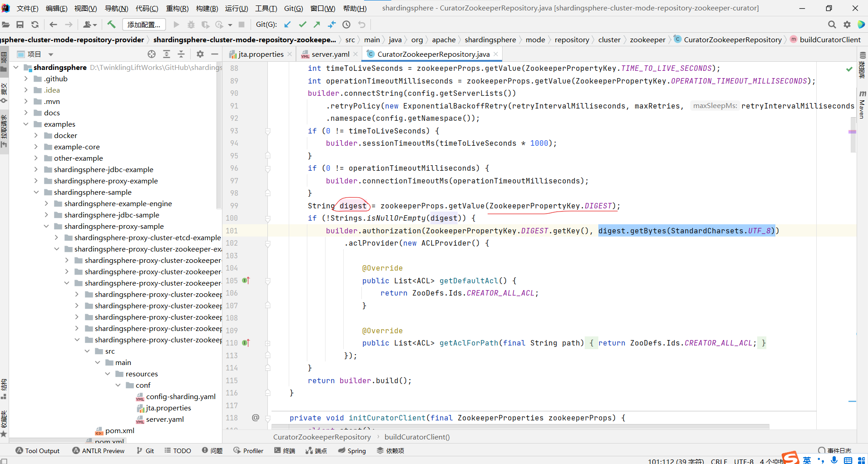Viewport: 868px width, 464px height.
Task: Open the Git(G) menu
Action: [x=294, y=8]
